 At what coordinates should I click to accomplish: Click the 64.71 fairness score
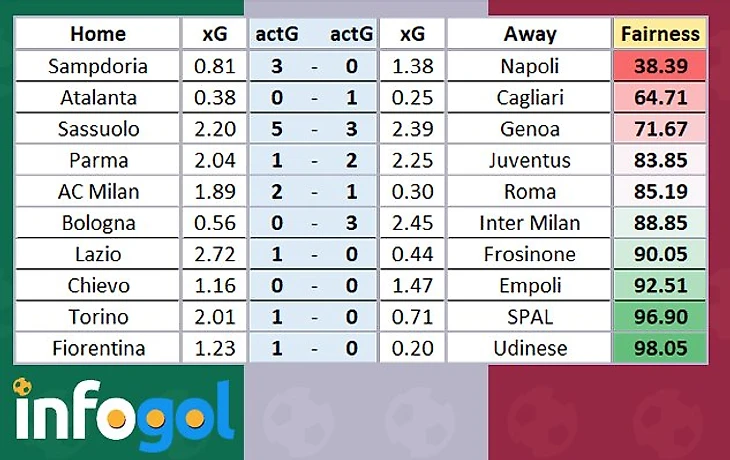point(660,97)
